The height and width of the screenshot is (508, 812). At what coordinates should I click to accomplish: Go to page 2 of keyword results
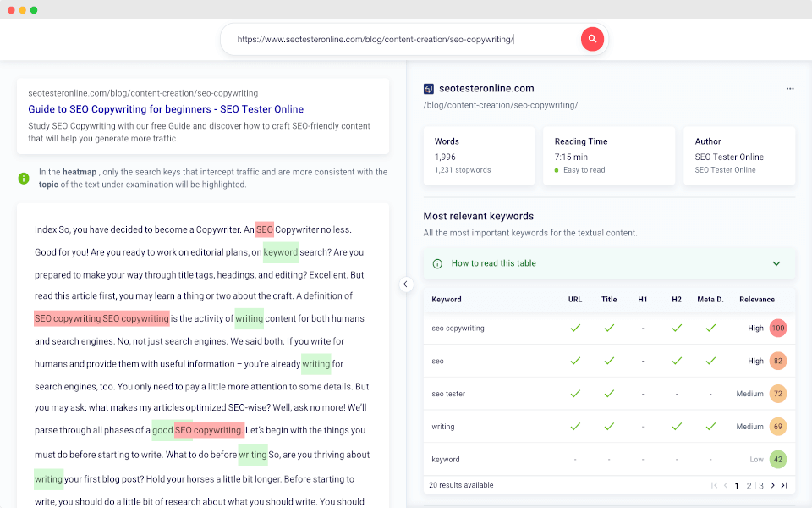(749, 486)
